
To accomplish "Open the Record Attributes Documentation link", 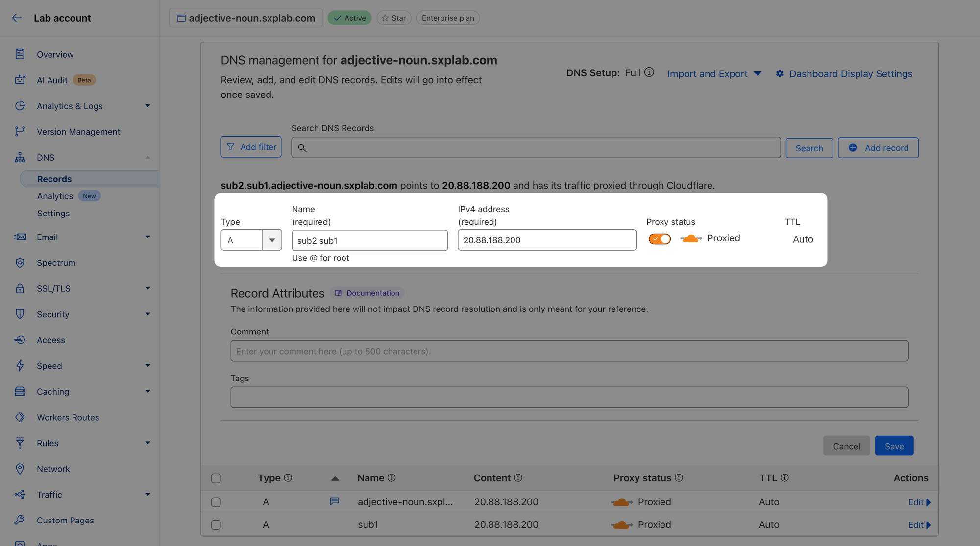I will coord(367,293).
